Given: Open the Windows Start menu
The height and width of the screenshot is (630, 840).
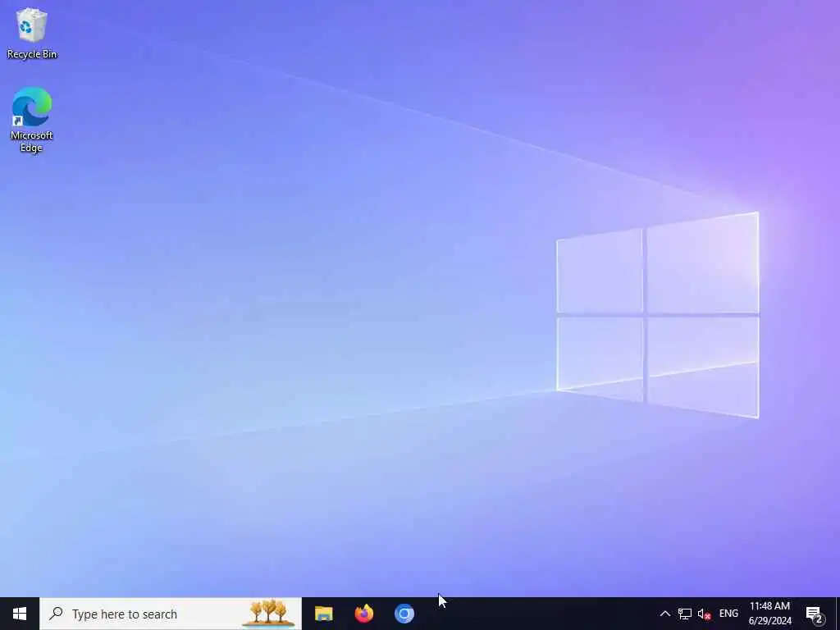Looking at the screenshot, I should tap(20, 614).
